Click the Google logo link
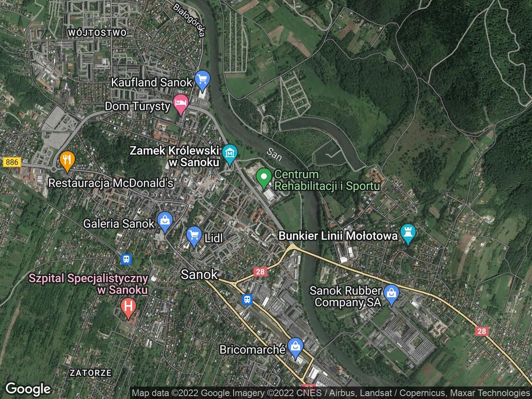Image resolution: width=532 pixels, height=399 pixels. (28, 389)
